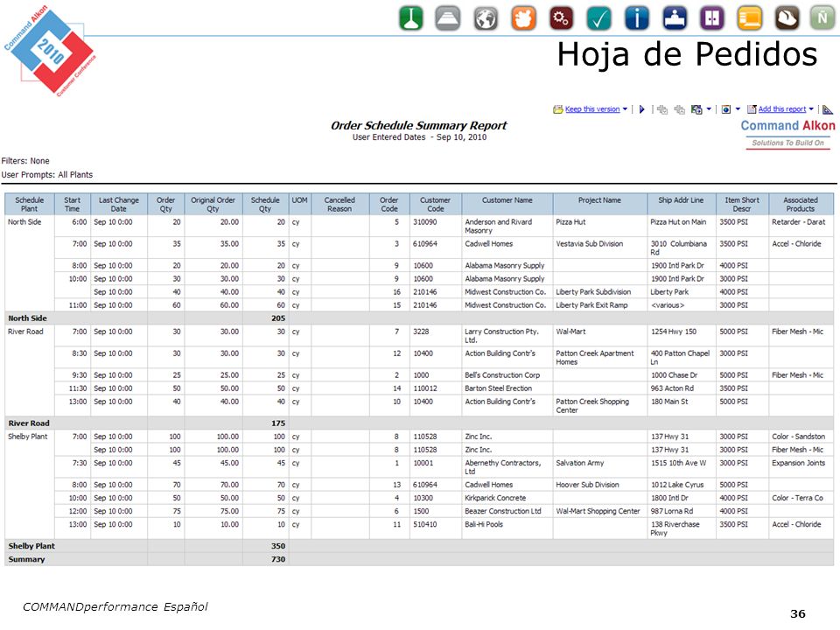This screenshot has width=840, height=630.
Task: Click the Project Name column header
Action: [599, 204]
